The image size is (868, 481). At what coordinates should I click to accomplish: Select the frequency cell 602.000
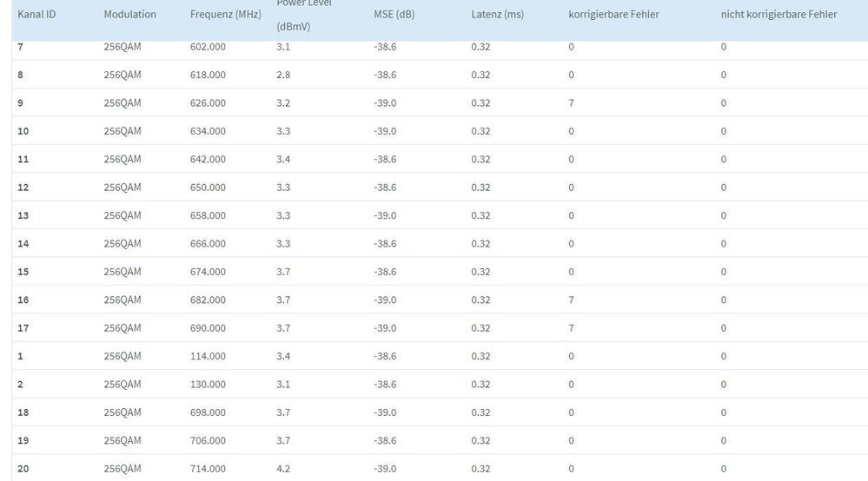[x=208, y=47]
